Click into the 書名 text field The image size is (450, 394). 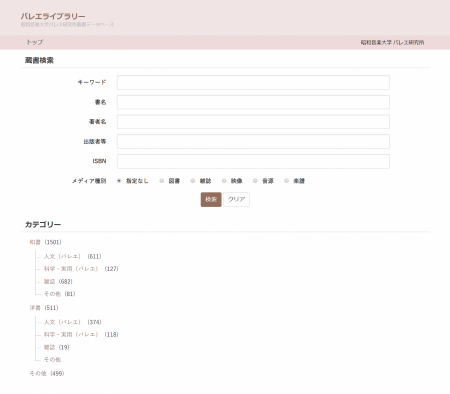pos(253,102)
